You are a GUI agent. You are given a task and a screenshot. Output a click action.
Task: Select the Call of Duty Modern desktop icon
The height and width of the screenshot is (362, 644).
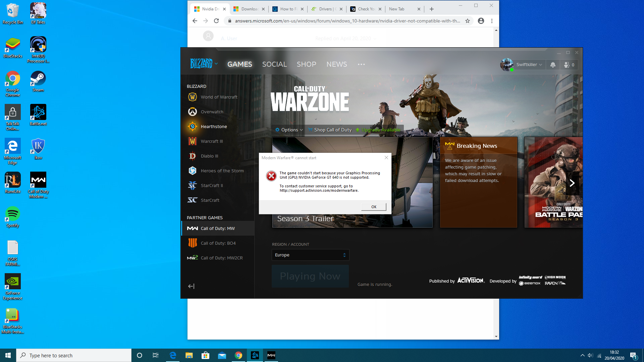coord(38,185)
